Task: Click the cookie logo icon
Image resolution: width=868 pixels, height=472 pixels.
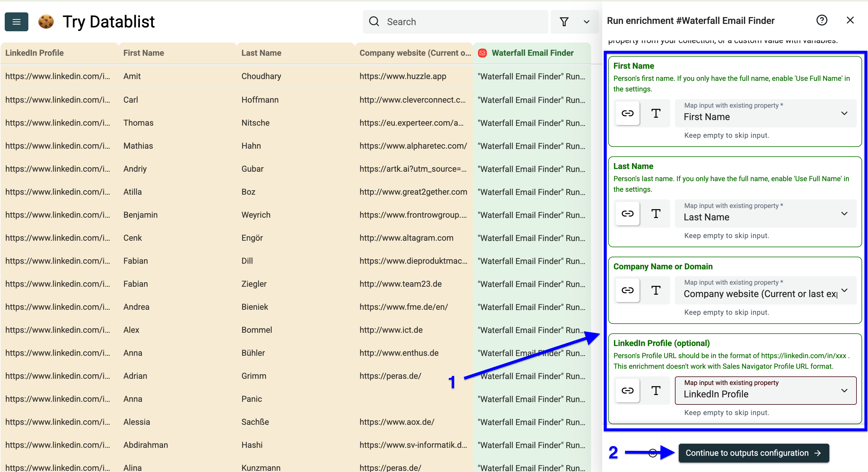Action: click(x=46, y=22)
